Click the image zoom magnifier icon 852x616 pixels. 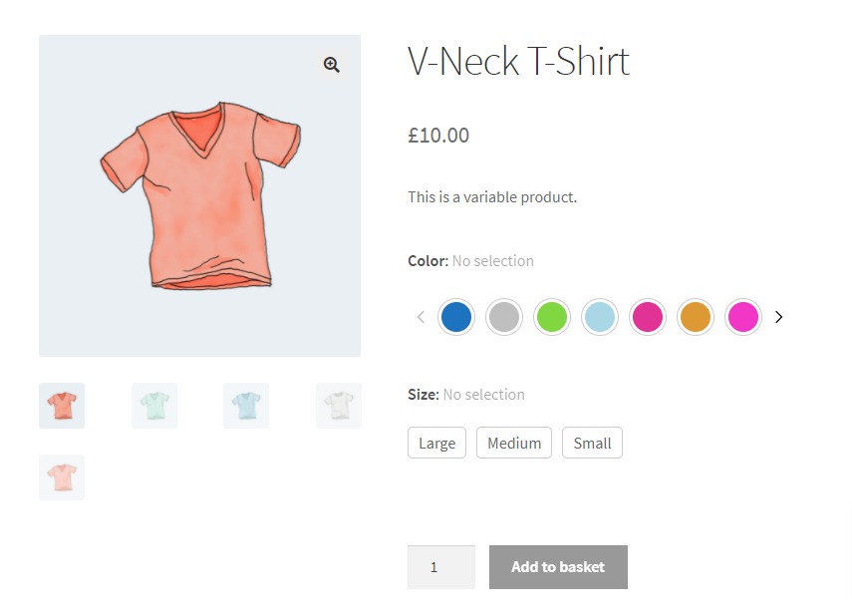click(331, 64)
